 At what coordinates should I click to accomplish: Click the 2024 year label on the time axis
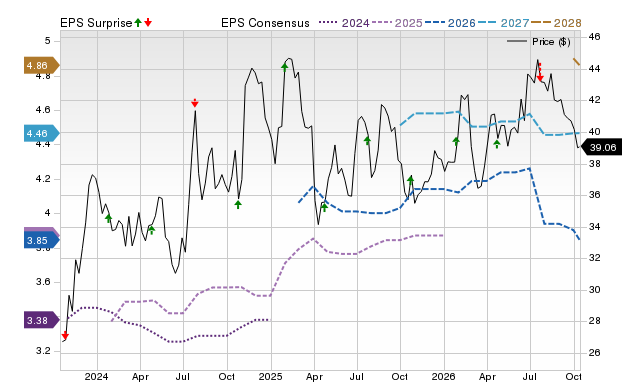click(96, 376)
